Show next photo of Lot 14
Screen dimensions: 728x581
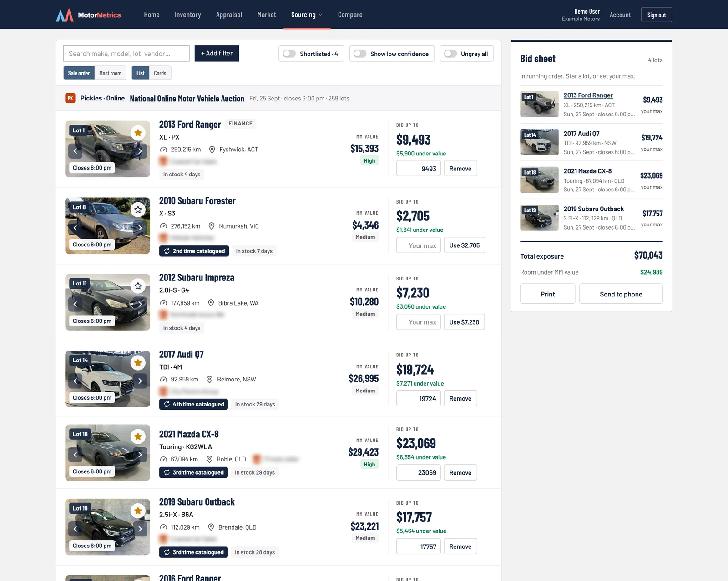140,381
